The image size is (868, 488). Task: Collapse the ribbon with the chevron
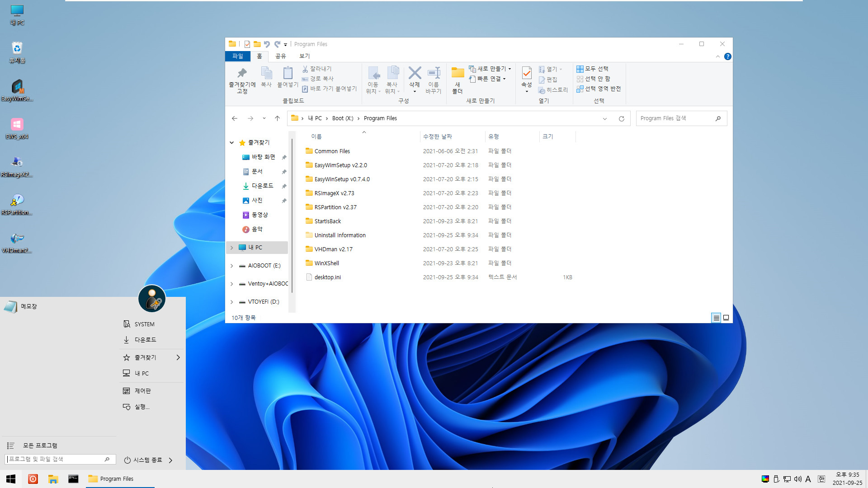[718, 56]
